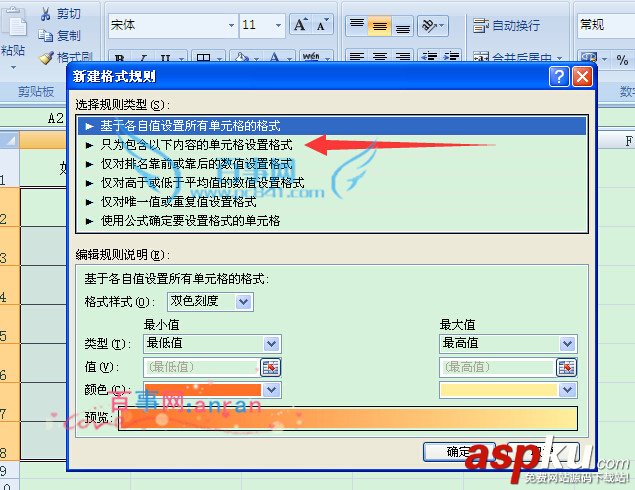Click the Cut (剪切) scissors icon
The image size is (635, 490).
pos(45,14)
